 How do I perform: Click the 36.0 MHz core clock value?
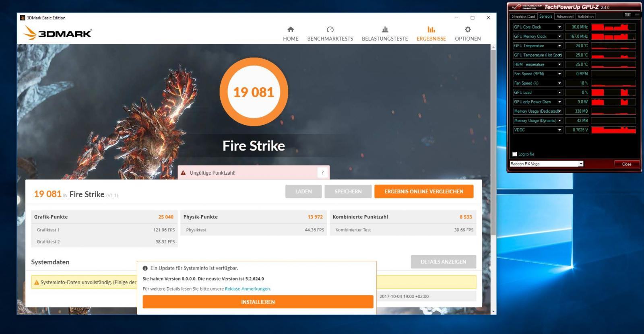pos(577,27)
